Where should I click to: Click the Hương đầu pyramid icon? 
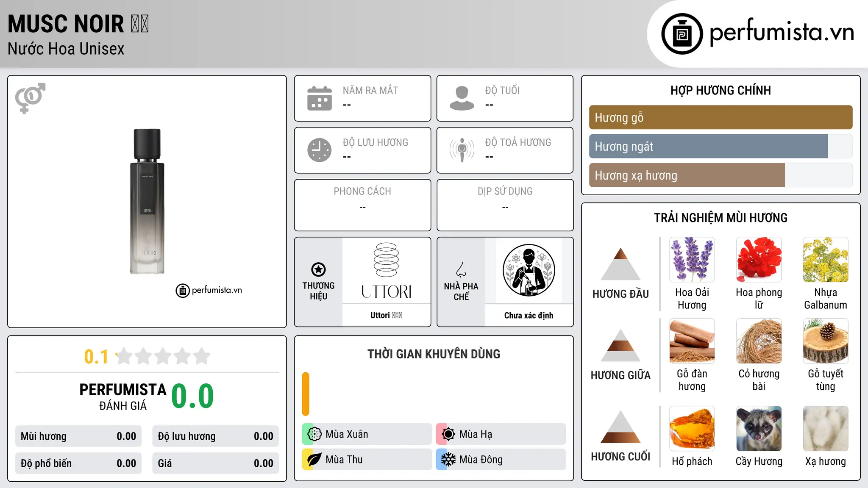click(620, 263)
